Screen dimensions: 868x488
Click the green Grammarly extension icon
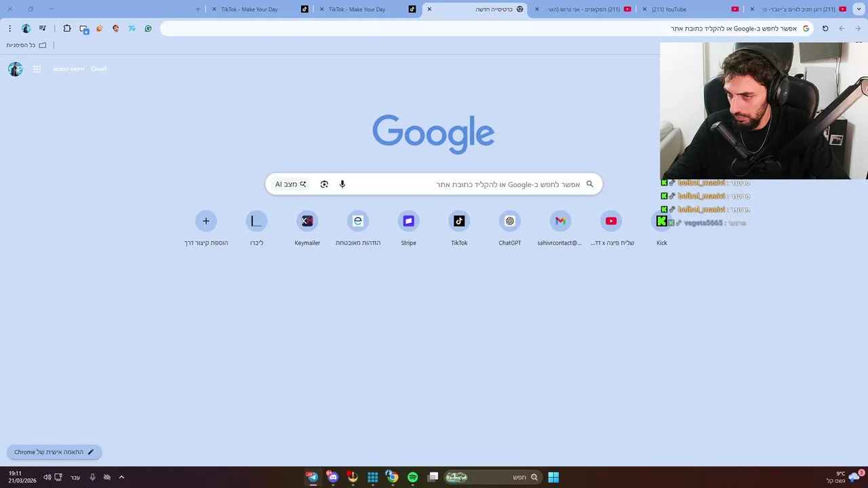tap(148, 28)
